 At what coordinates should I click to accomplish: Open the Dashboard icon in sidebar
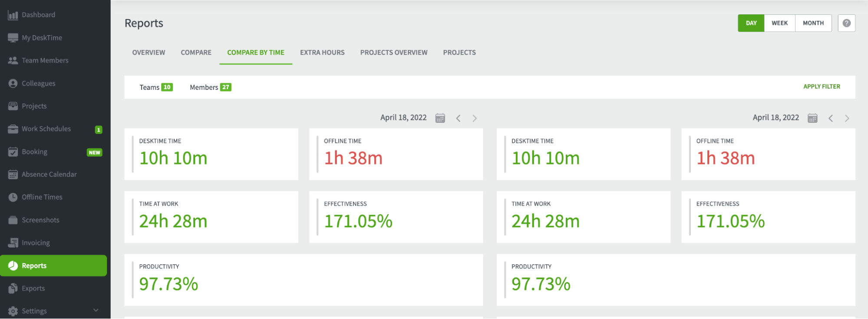click(x=13, y=15)
